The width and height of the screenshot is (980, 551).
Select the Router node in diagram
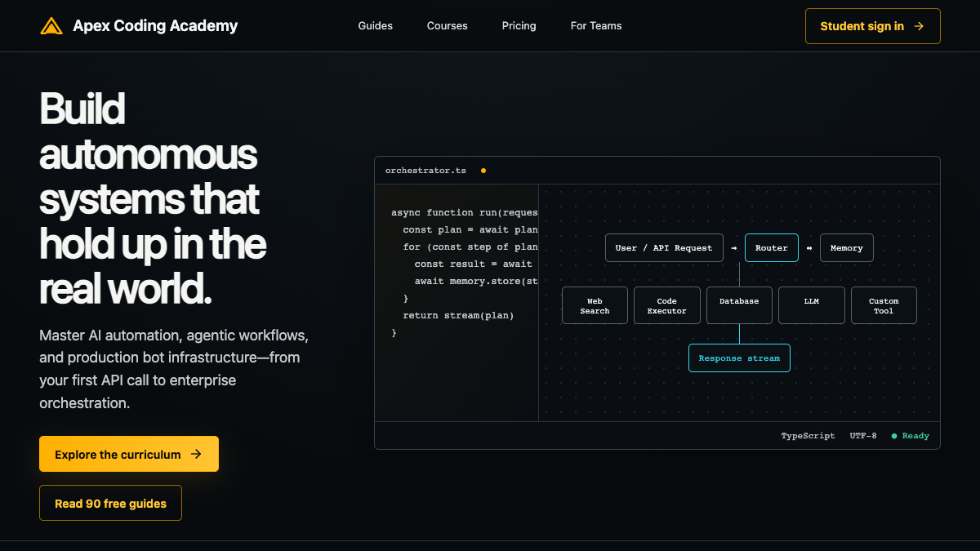point(772,248)
